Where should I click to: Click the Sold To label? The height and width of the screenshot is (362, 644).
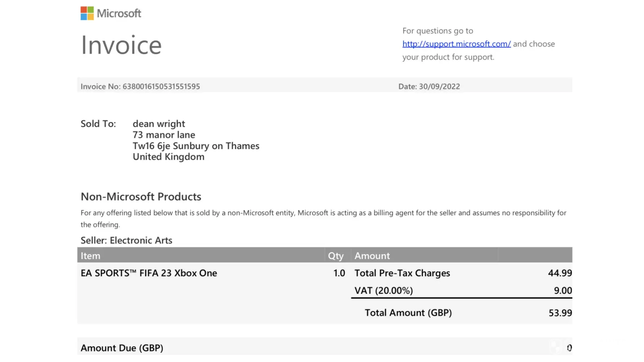pyautogui.click(x=98, y=124)
